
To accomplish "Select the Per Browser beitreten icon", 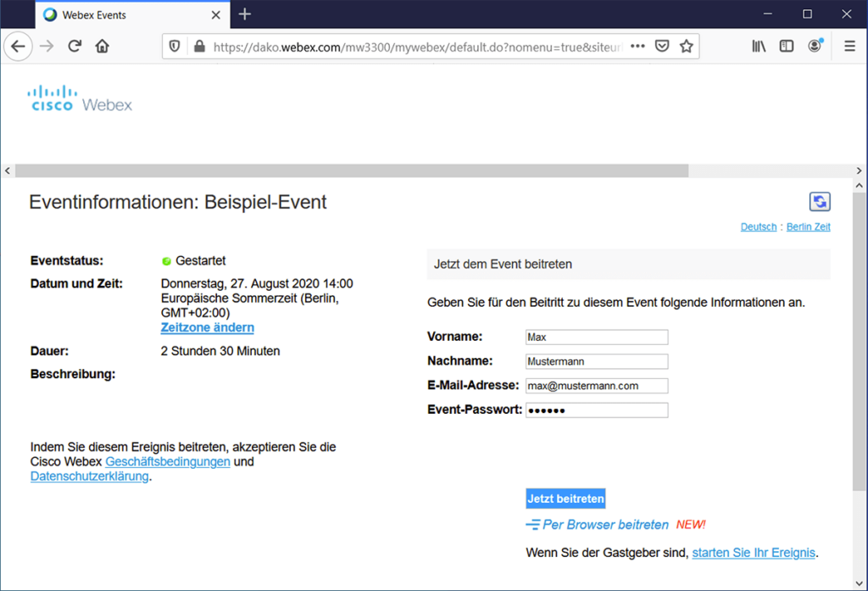I will pyautogui.click(x=534, y=524).
